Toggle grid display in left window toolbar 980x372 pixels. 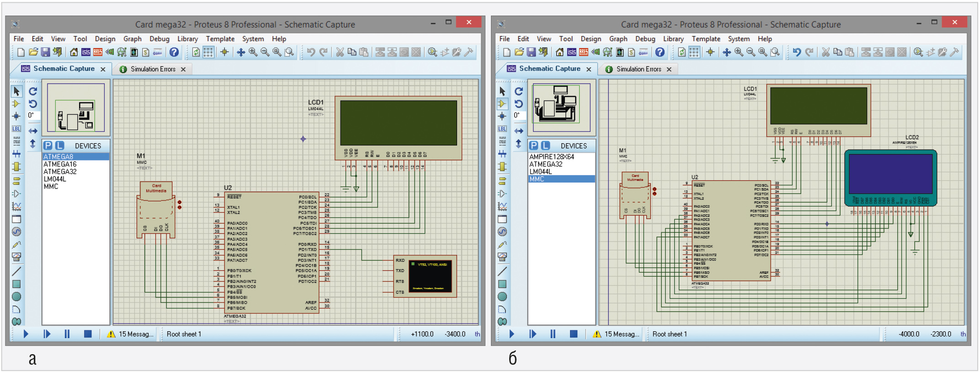click(208, 52)
